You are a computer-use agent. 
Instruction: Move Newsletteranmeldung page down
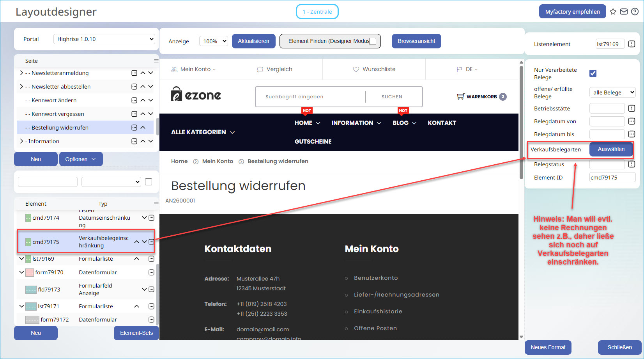pos(151,73)
